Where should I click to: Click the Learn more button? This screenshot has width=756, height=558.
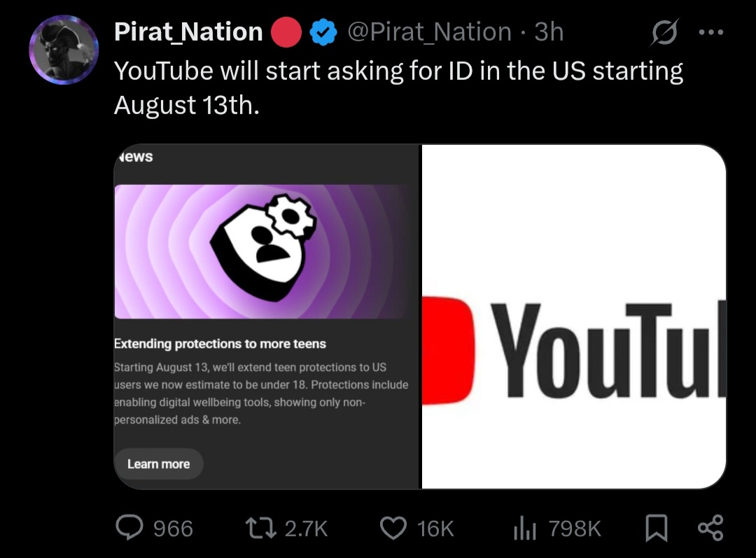click(159, 464)
